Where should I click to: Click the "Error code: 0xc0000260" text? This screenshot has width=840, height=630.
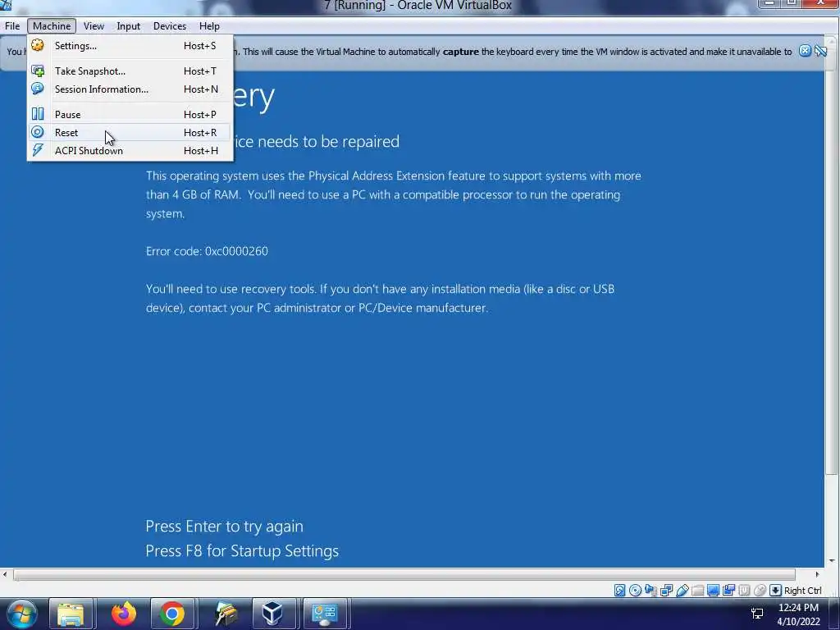click(207, 251)
